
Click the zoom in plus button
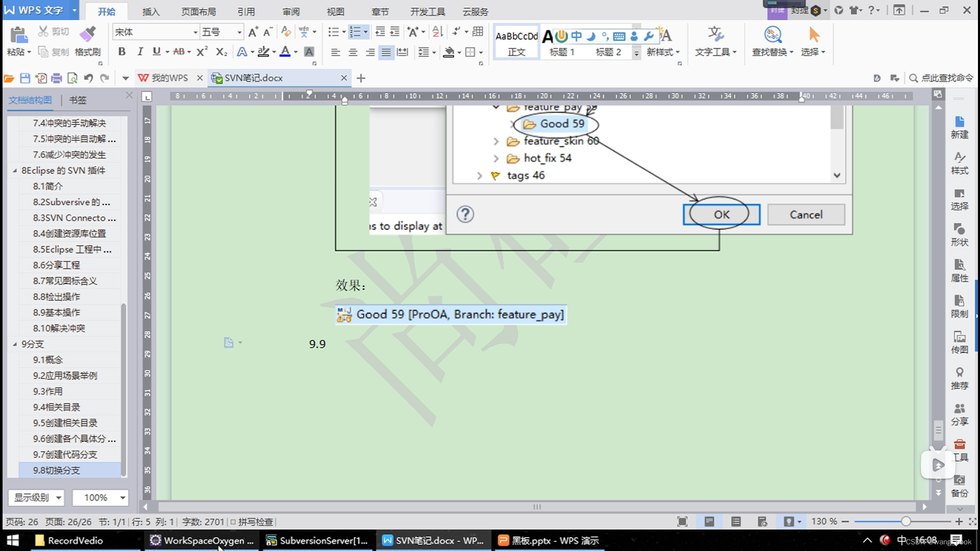pyautogui.click(x=959, y=521)
